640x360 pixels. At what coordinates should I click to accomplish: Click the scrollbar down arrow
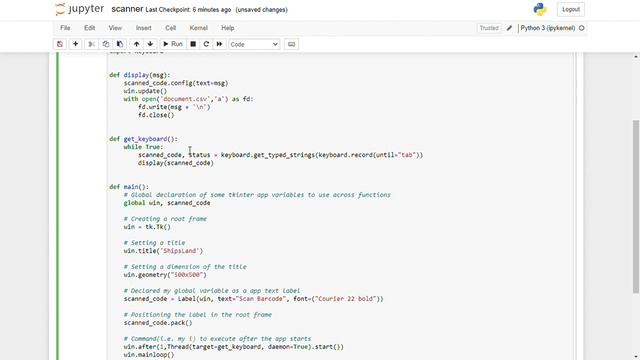click(x=636, y=356)
